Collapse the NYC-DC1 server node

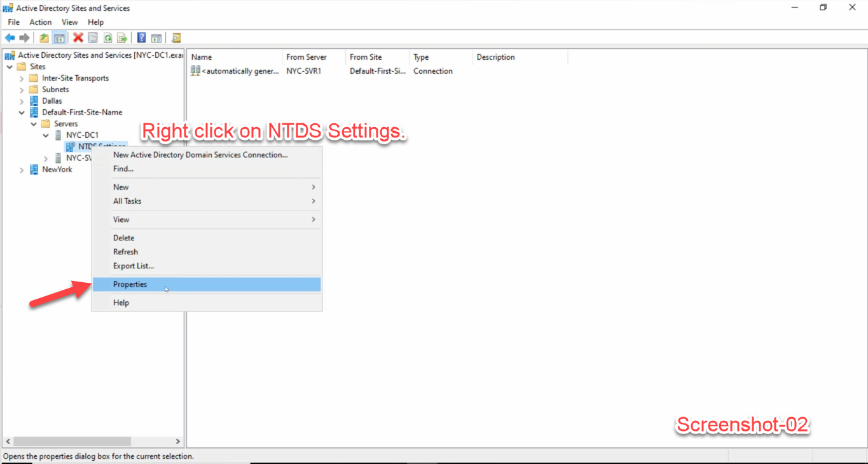point(46,135)
